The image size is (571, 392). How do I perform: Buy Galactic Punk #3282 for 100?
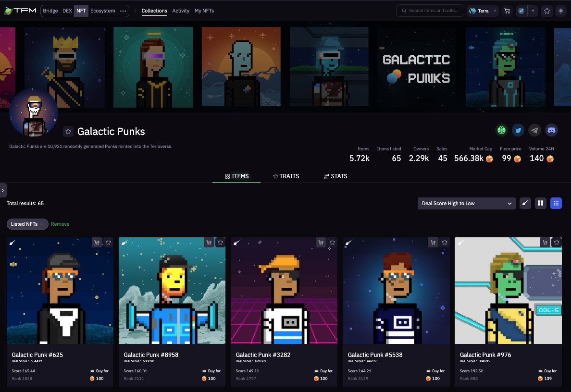pyautogui.click(x=323, y=375)
